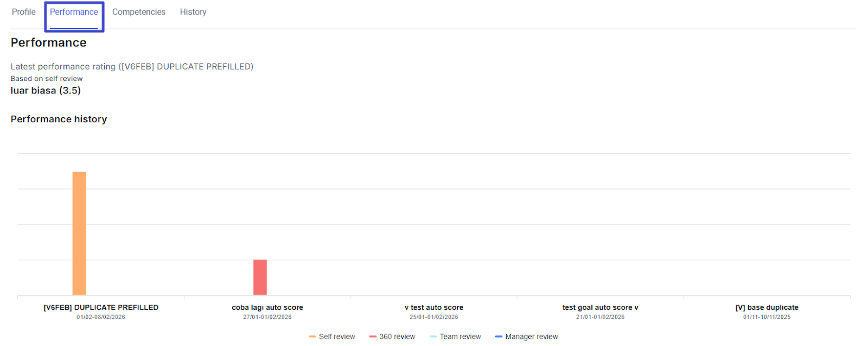Click the luar biasa (3.5) rating text
This screenshot has width=868, height=346.
pos(46,91)
